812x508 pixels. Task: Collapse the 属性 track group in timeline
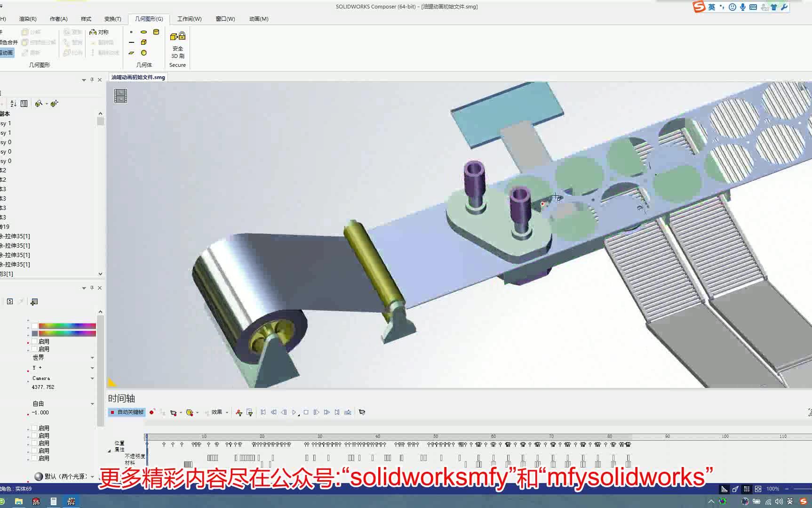click(x=110, y=451)
